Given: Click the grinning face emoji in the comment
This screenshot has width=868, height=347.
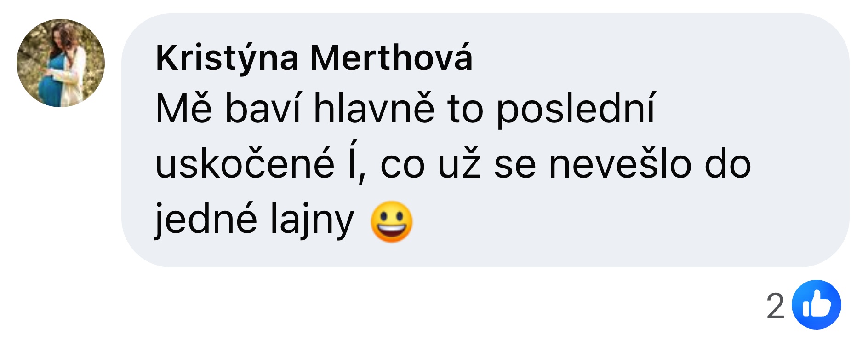Looking at the screenshot, I should 391,221.
